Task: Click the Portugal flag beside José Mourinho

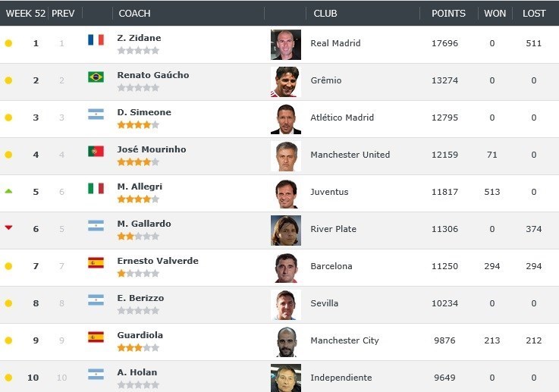Action: pyautogui.click(x=96, y=151)
